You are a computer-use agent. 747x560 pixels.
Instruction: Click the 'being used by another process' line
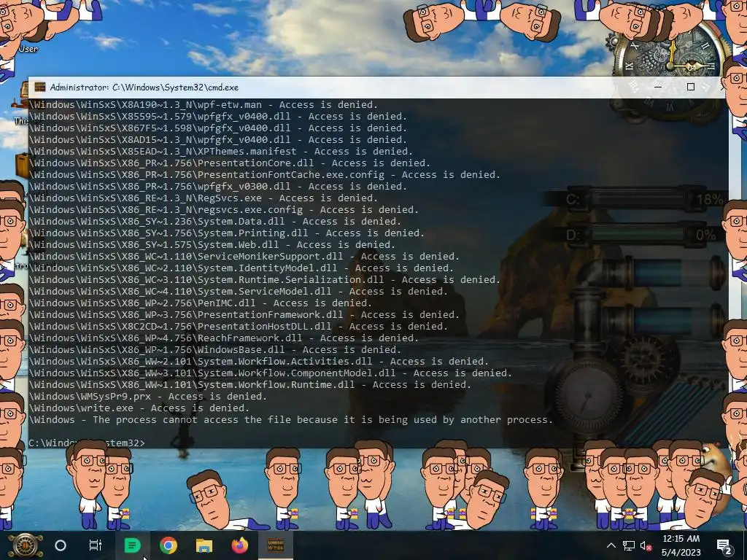(290, 419)
